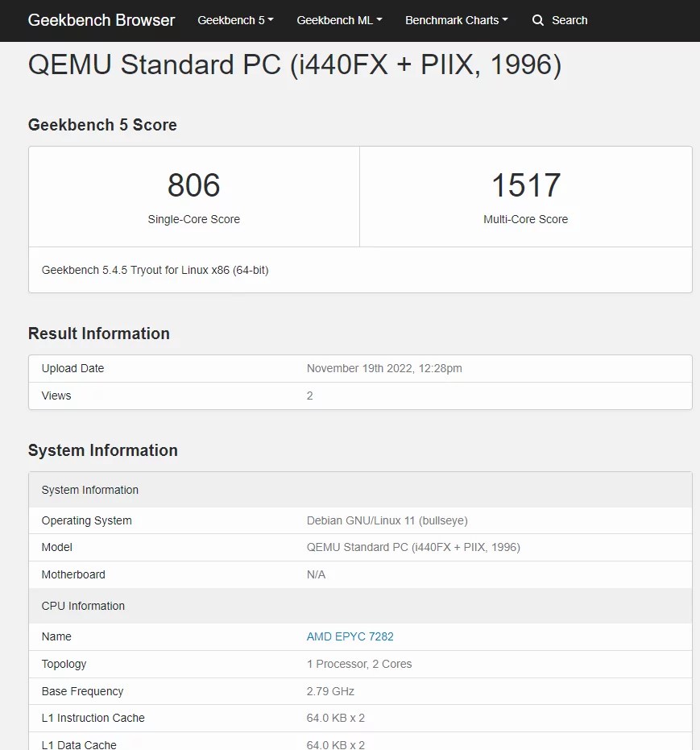The image size is (700, 750).
Task: Click the single-core score 806
Action: 193,185
